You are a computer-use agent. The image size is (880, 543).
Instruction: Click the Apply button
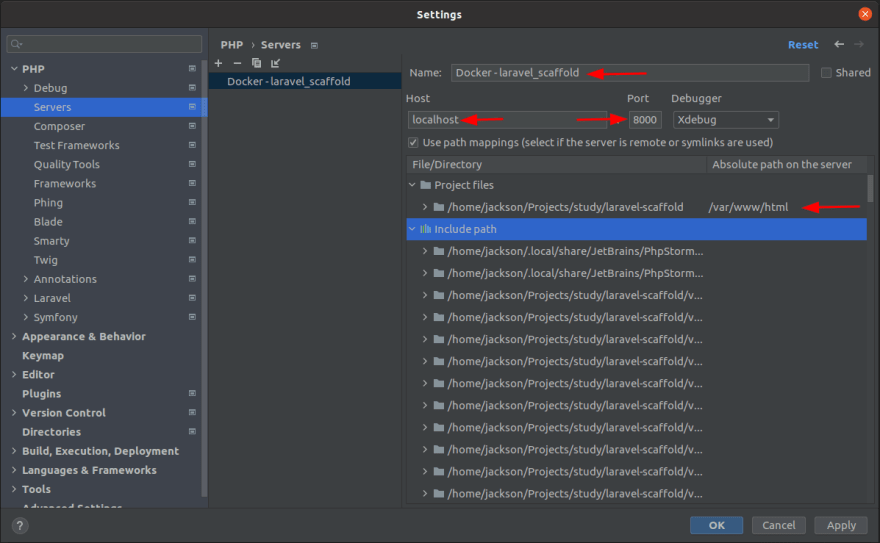pos(841,525)
